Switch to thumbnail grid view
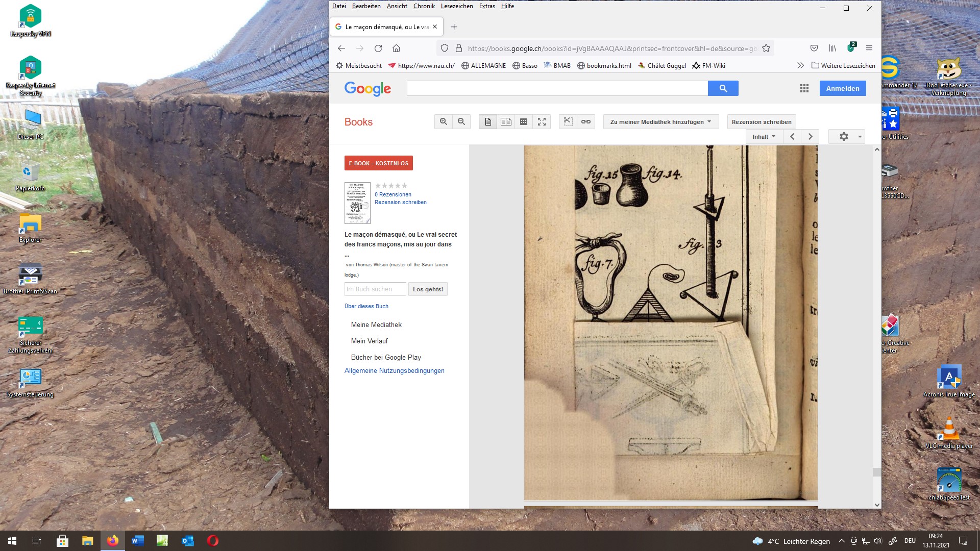Viewport: 980px width, 551px height. (524, 122)
